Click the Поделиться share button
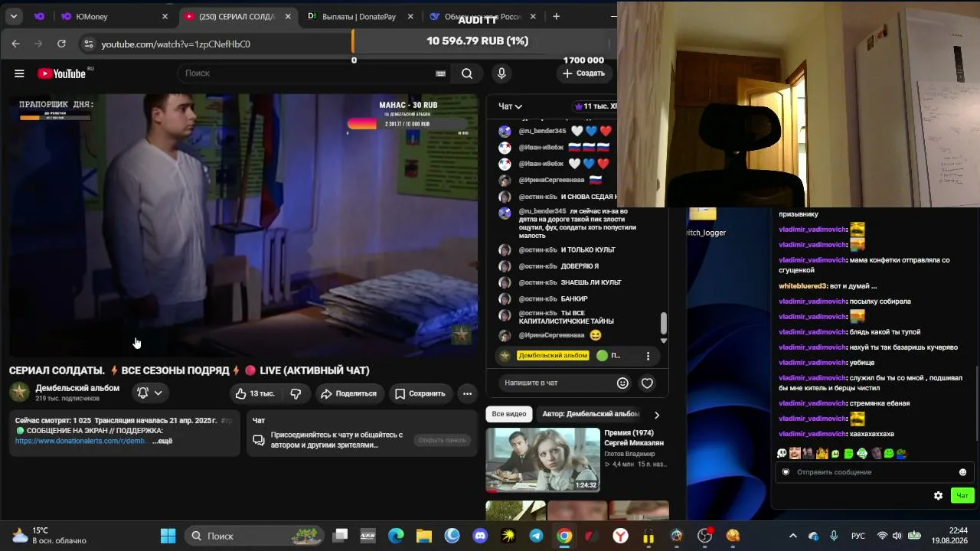980x551 pixels. tap(348, 393)
